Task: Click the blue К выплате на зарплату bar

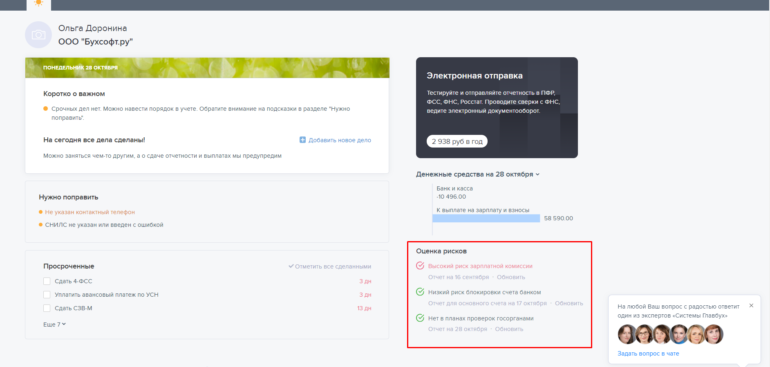Action: click(x=486, y=218)
